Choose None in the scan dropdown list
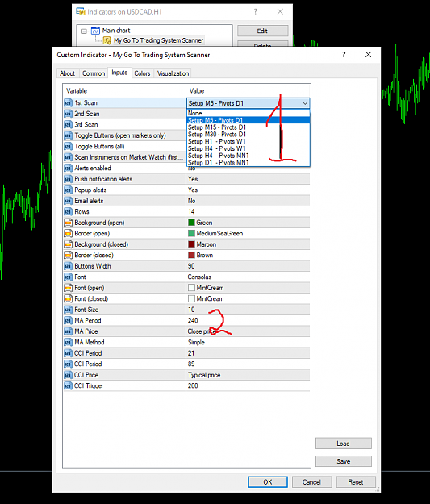Viewport: 430px width, 504px height. 248,113
